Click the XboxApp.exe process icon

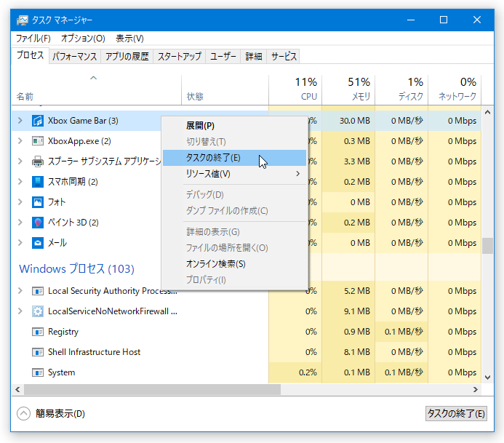click(38, 141)
